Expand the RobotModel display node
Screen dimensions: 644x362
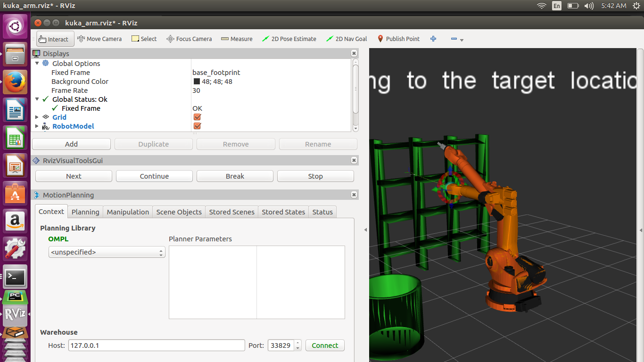[x=37, y=126]
